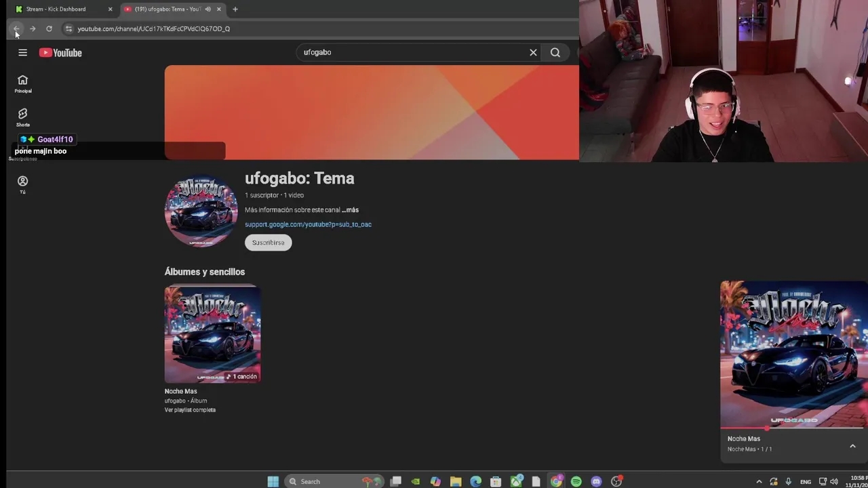Image resolution: width=868 pixels, height=488 pixels.
Task: Launch the NVIDIA app from taskbar
Action: [x=416, y=481]
